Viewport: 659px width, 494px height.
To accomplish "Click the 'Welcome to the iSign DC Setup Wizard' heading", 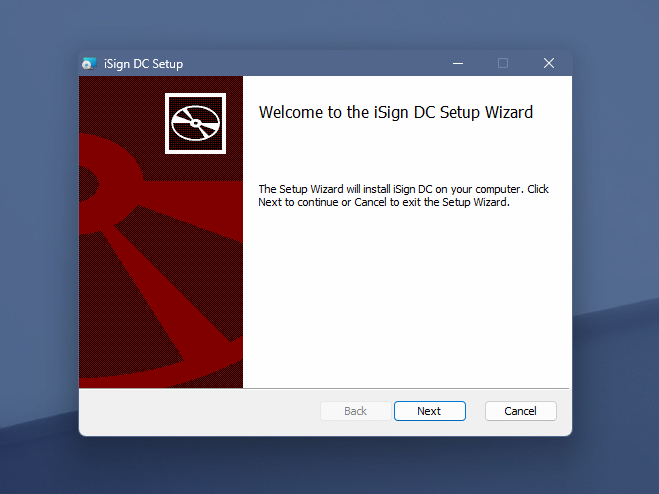I will coord(396,112).
